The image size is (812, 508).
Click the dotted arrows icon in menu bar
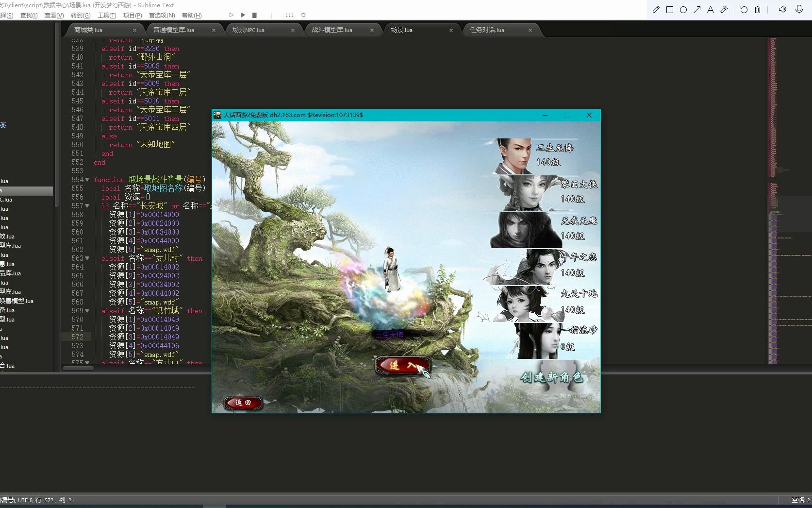[x=290, y=15]
